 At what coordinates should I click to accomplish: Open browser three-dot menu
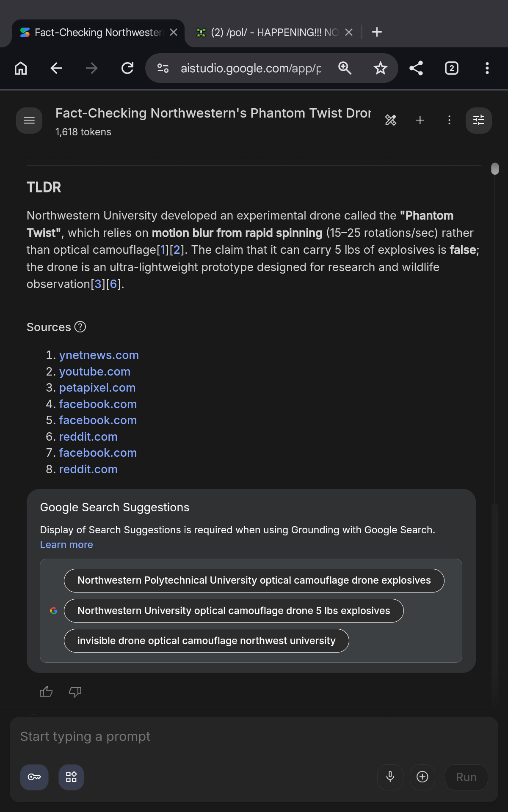coord(487,68)
